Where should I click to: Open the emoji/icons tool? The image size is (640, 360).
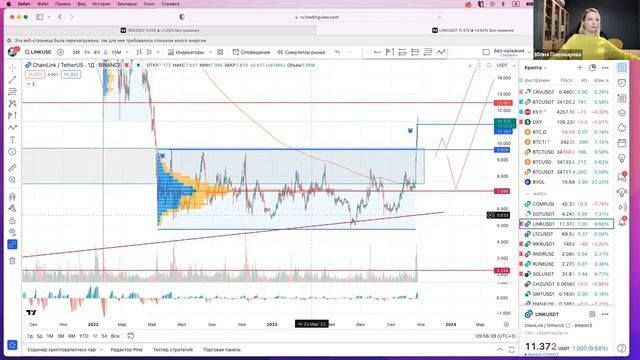pos(12,152)
